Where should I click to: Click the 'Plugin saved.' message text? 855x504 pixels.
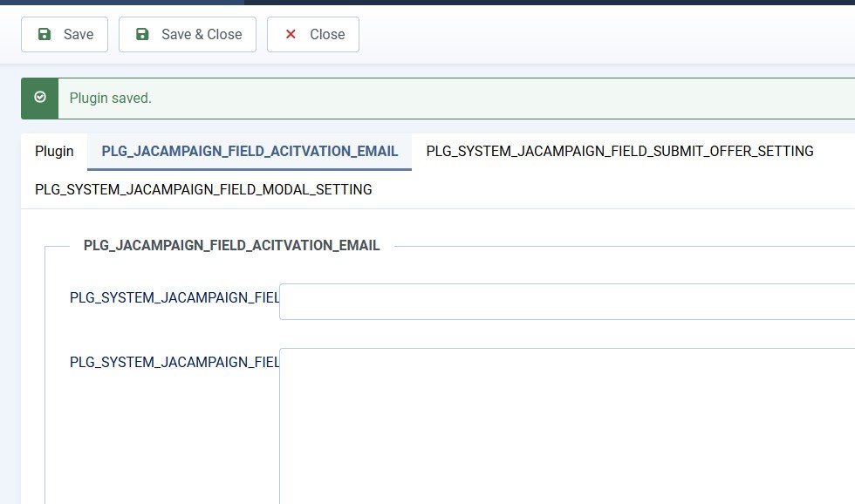[x=111, y=99]
